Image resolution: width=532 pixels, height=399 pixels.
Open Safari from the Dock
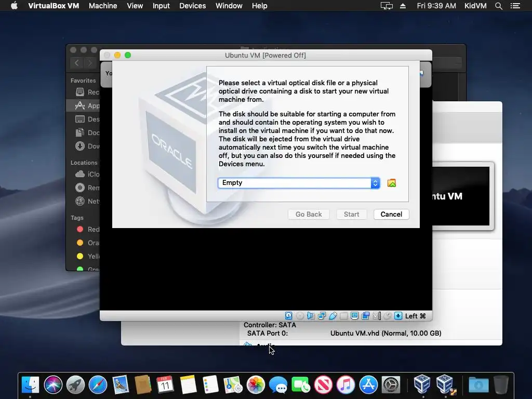[x=98, y=385]
